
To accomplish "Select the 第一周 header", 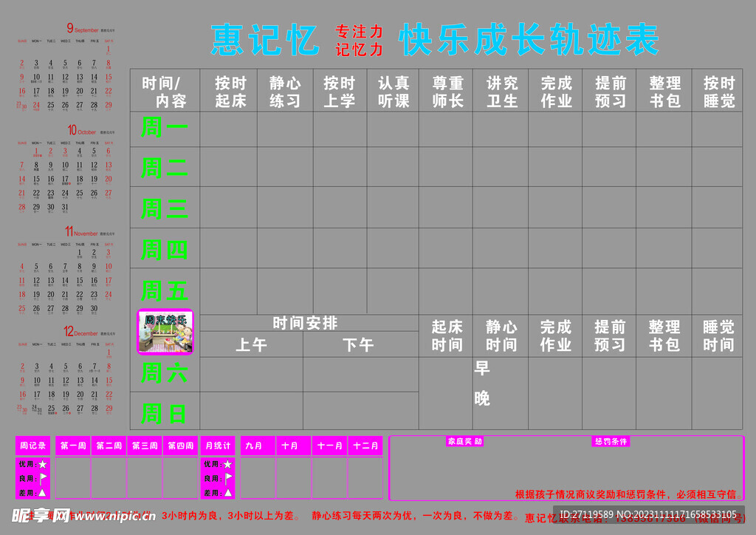I will tap(73, 446).
